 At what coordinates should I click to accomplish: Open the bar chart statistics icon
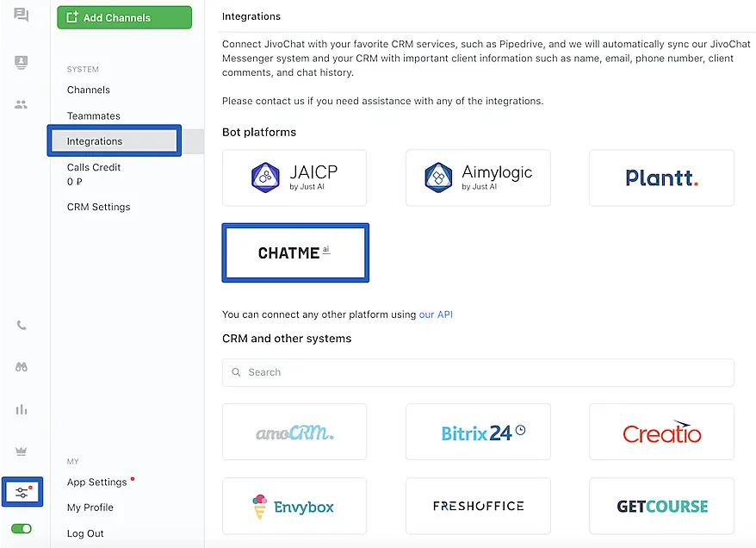[22, 409]
